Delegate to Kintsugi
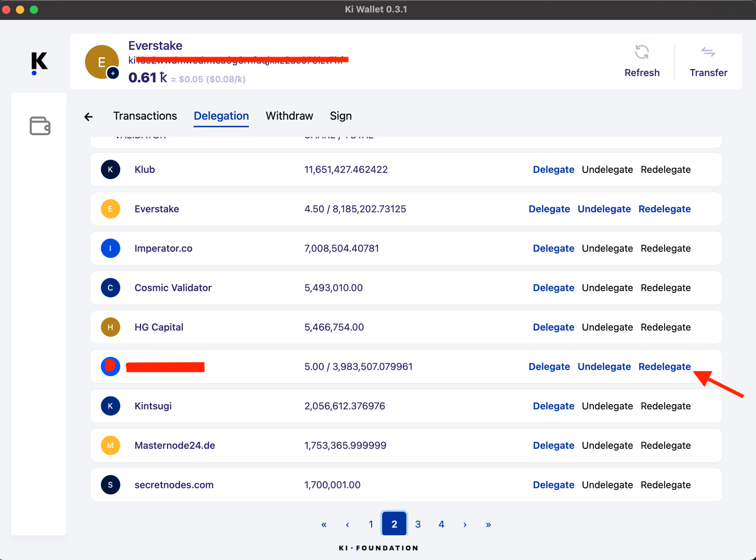The height and width of the screenshot is (560, 756). (x=553, y=406)
